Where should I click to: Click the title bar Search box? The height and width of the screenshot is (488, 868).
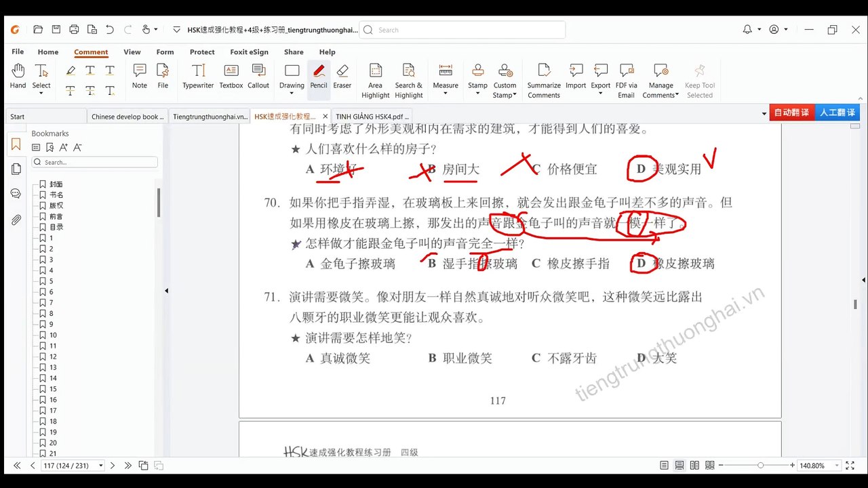[x=462, y=30]
